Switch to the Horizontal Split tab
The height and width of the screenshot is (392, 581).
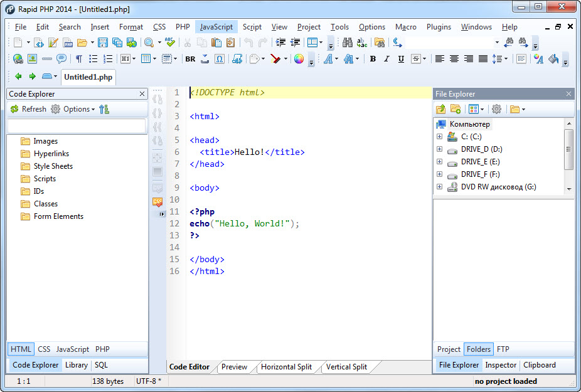(287, 367)
